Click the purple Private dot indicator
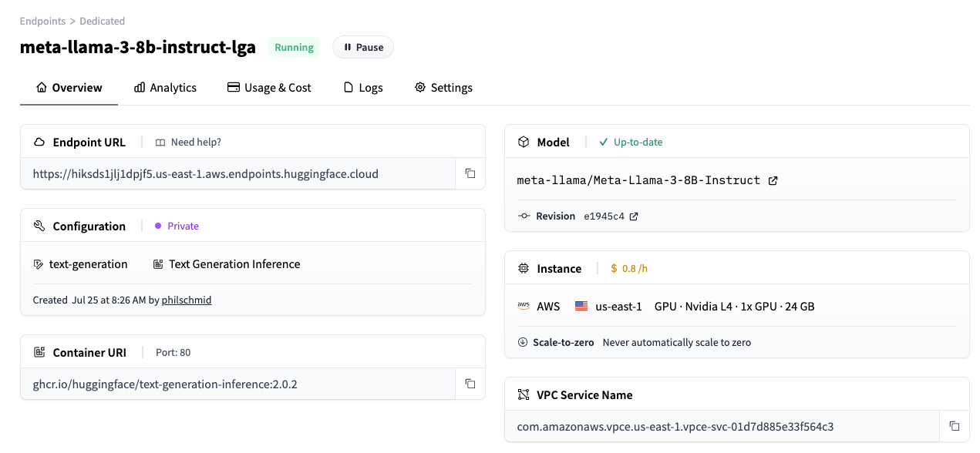The height and width of the screenshot is (453, 980). [x=158, y=226]
